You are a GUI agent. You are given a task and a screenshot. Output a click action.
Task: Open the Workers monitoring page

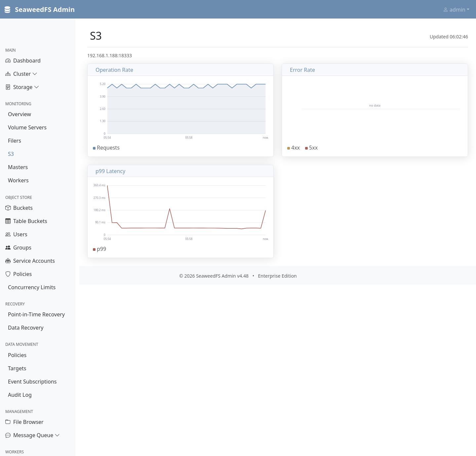click(x=18, y=180)
